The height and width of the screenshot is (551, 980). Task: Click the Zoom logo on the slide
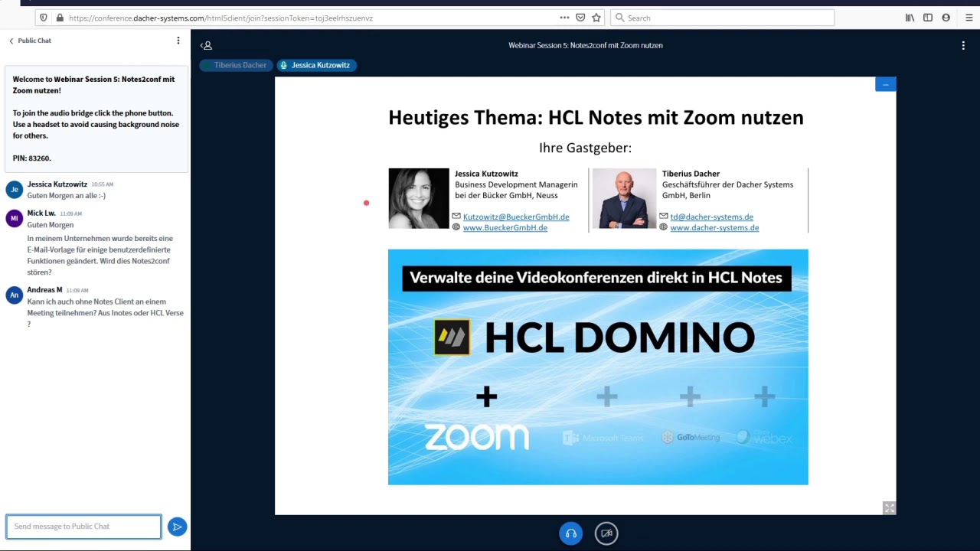pyautogui.click(x=476, y=437)
